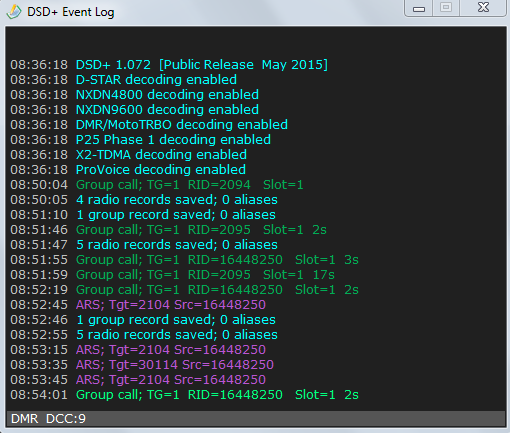Screen dimensions: 510x433
Task: Click the DSD+ Event Log title text
Action: [x=71, y=12]
